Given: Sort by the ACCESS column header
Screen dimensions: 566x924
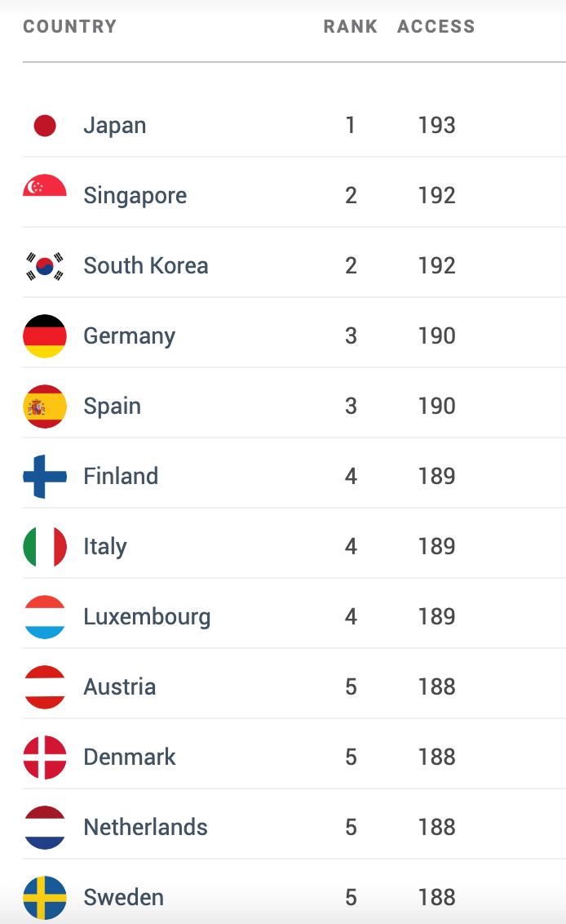Looking at the screenshot, I should coord(436,26).
